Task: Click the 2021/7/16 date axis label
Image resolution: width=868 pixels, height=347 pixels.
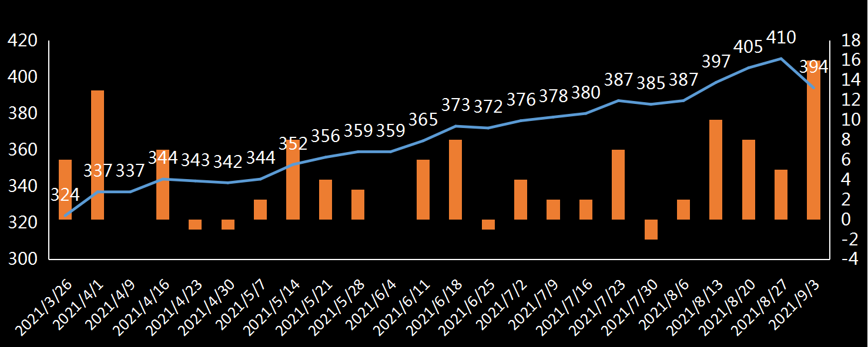Action: pyautogui.click(x=570, y=299)
